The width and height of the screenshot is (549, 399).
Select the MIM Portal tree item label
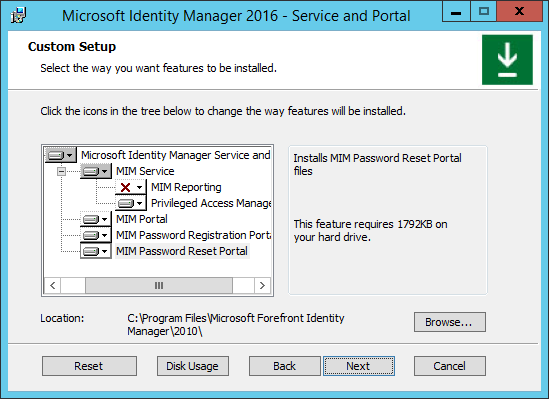click(x=142, y=219)
